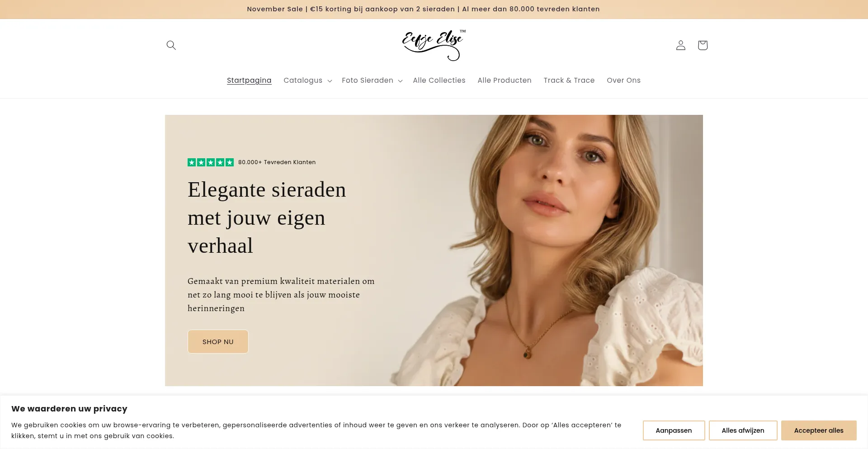The height and width of the screenshot is (449, 868).
Task: Open the Over Ons page
Action: 623,80
